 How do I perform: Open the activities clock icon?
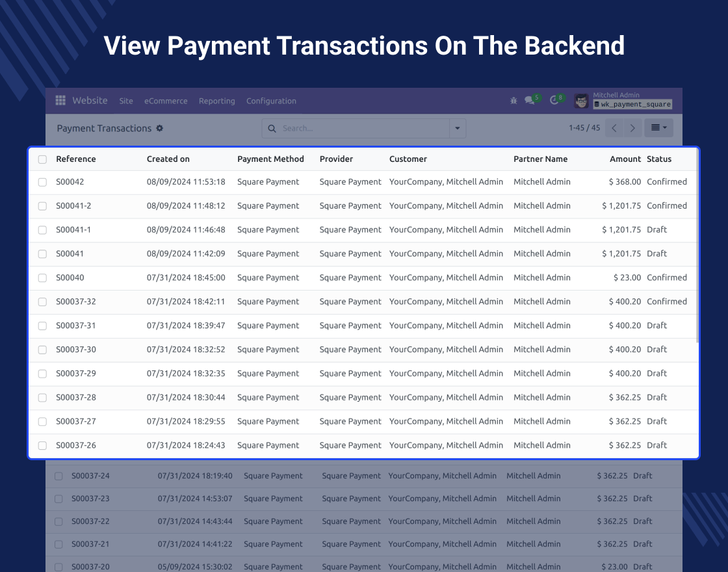click(x=554, y=100)
